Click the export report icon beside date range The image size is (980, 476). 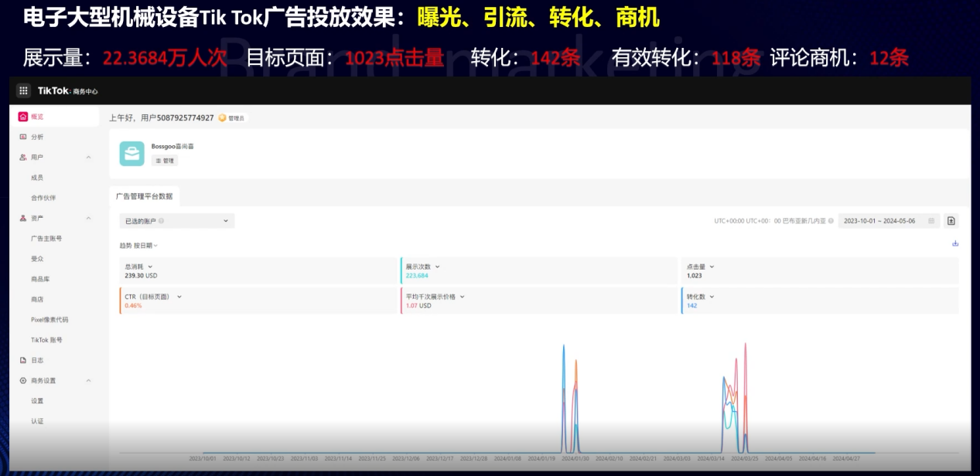point(951,221)
